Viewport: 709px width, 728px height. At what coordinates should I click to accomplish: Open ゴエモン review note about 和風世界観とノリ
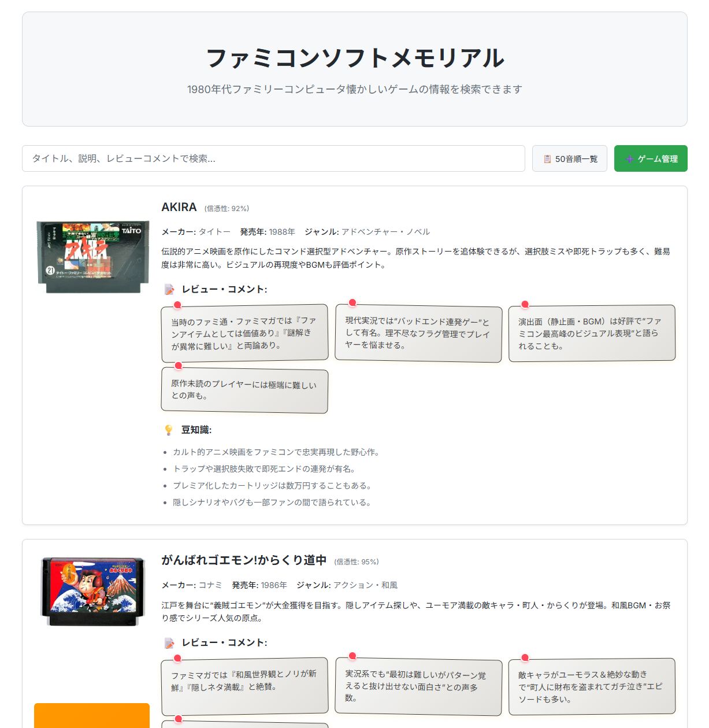[244, 686]
